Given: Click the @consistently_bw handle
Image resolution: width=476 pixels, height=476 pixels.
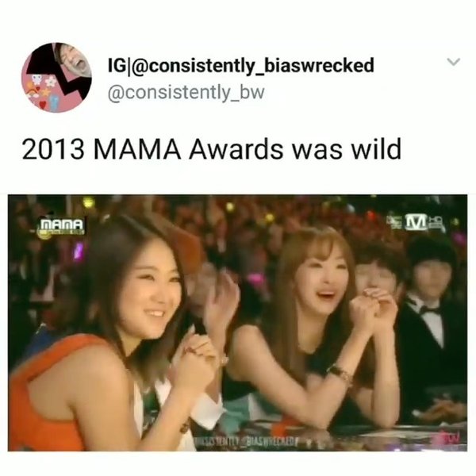Looking at the screenshot, I should pos(186,92).
